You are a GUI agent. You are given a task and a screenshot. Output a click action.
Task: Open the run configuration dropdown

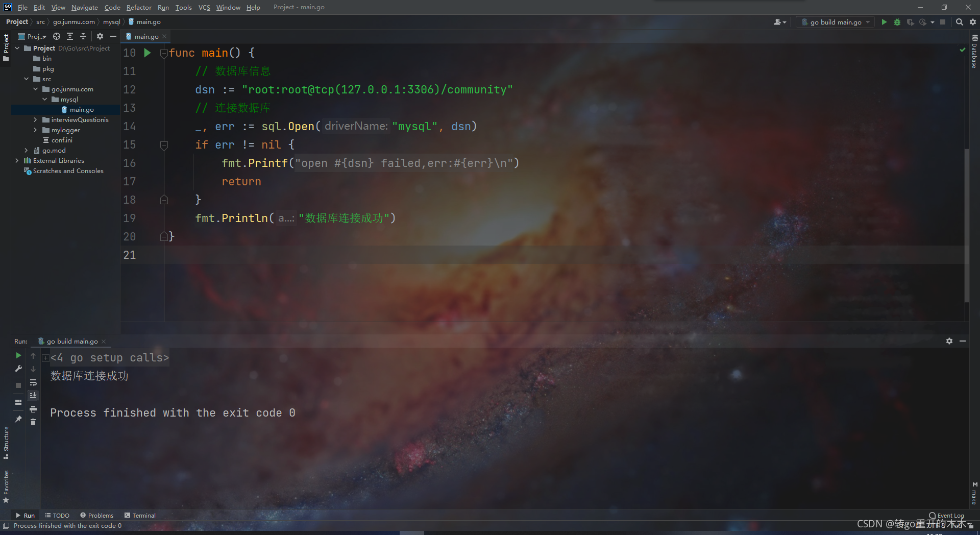point(836,22)
